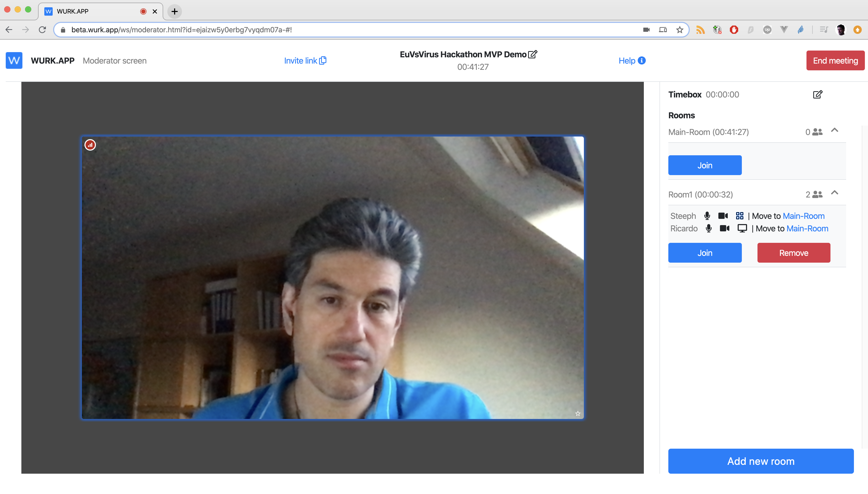
Task: Remove Room1
Action: click(793, 253)
